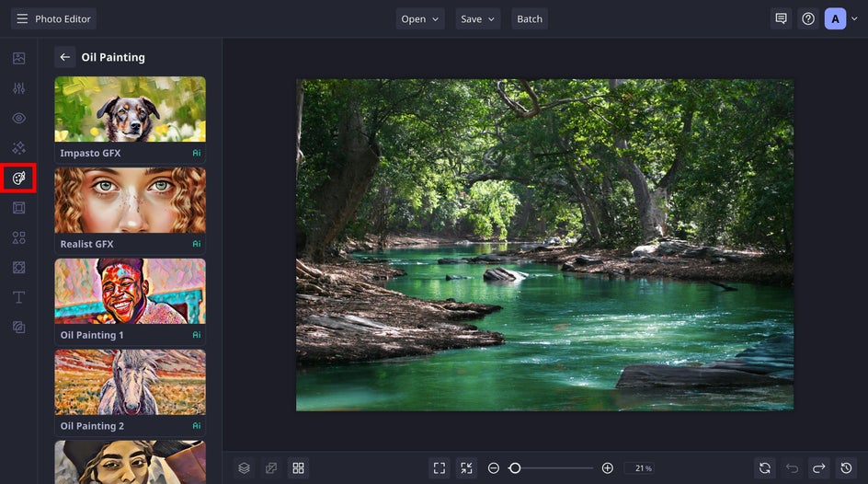The width and height of the screenshot is (868, 484).
Task: Zoom out with the minus icon
Action: (493, 468)
